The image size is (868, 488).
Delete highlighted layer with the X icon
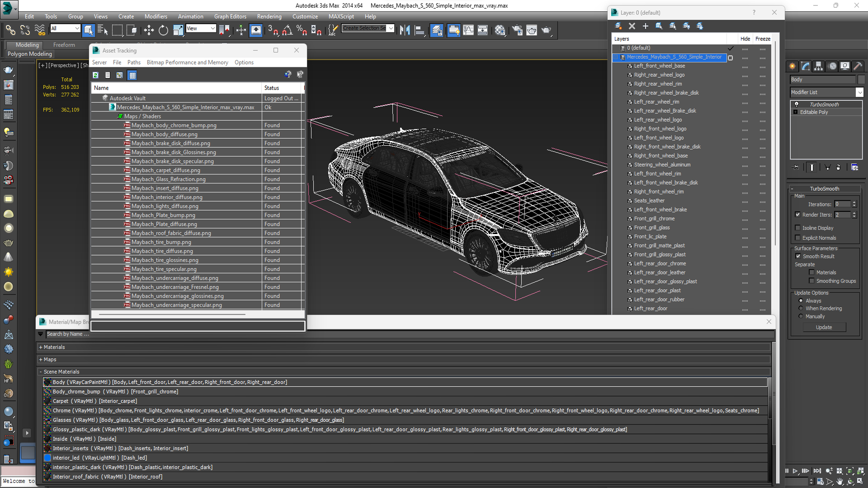pyautogui.click(x=632, y=26)
